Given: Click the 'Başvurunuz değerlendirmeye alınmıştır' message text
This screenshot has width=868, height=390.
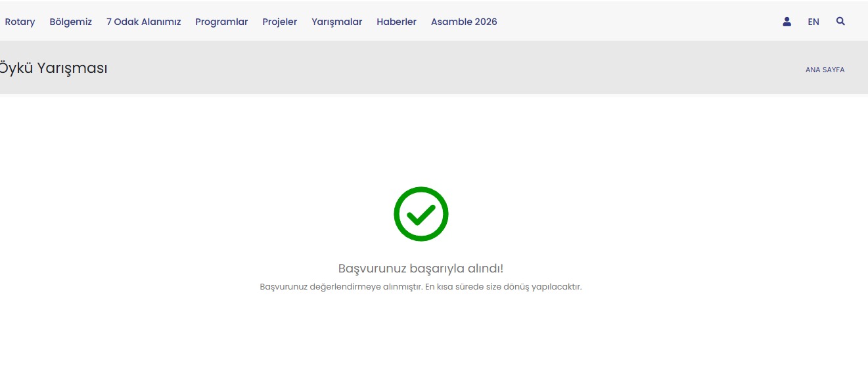Looking at the screenshot, I should (421, 287).
